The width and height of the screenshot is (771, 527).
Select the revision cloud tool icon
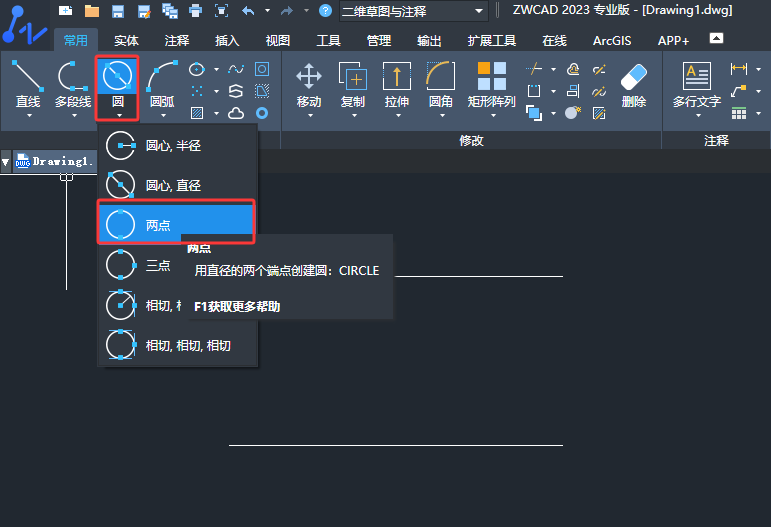coord(236,114)
